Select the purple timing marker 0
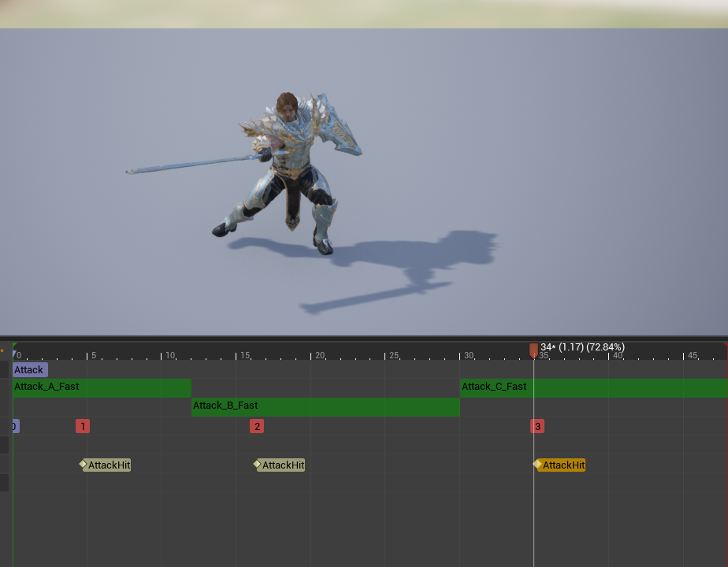 pos(16,426)
